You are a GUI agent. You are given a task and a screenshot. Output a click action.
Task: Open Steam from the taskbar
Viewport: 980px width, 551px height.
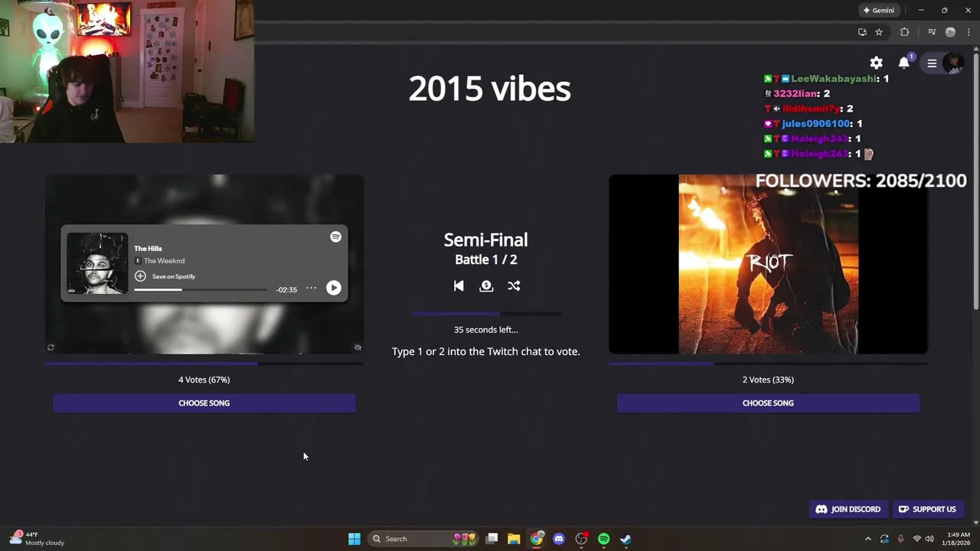pos(626,539)
